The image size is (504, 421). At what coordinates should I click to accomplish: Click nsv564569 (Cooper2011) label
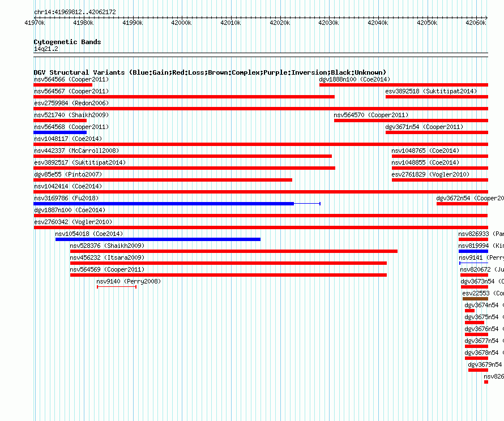[x=107, y=269]
